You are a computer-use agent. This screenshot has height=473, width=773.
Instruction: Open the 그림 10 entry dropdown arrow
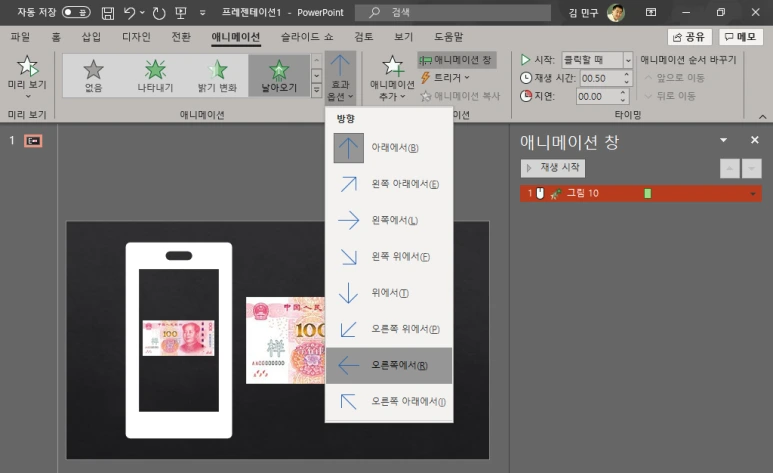point(753,194)
